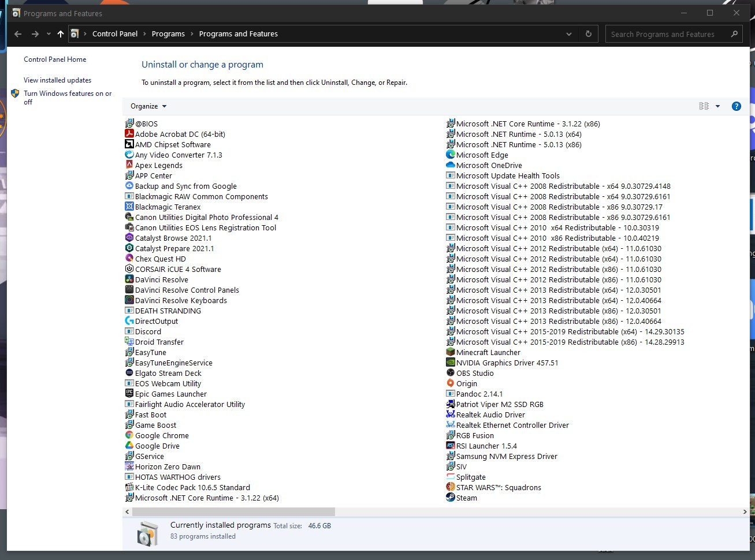Click the STAR WARS Squadrons icon
Image resolution: width=755 pixels, height=560 pixels.
451,487
